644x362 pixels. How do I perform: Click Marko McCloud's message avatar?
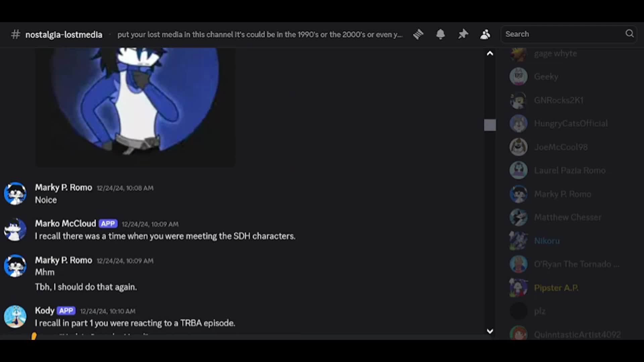[x=15, y=230]
